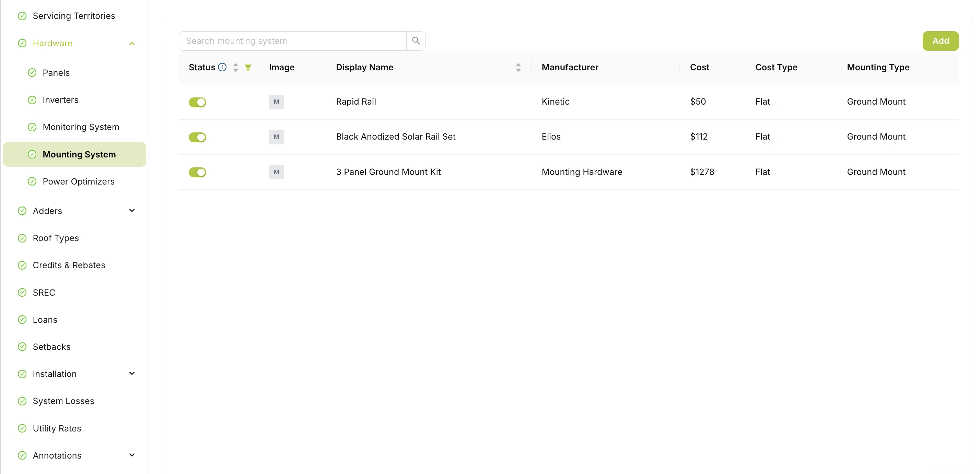Screen dimensions: 980x474
Task: Expand the Installation menu chevron
Action: 132,374
